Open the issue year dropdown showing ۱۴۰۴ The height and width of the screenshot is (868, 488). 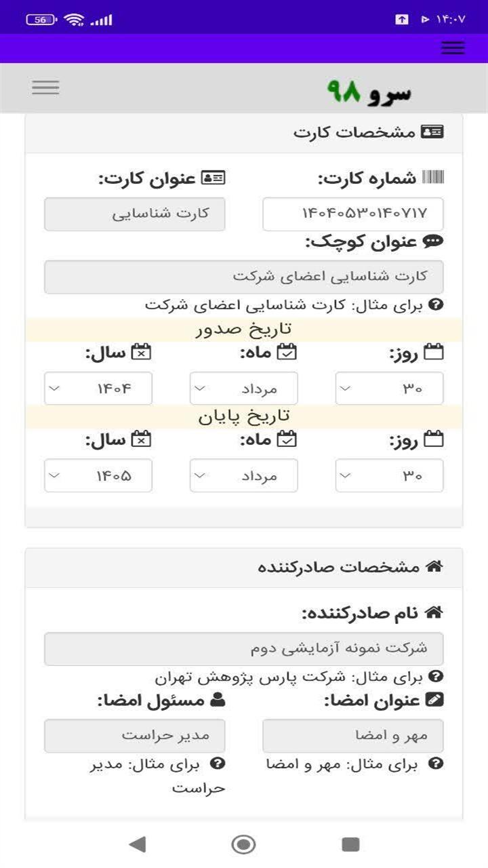coord(98,388)
